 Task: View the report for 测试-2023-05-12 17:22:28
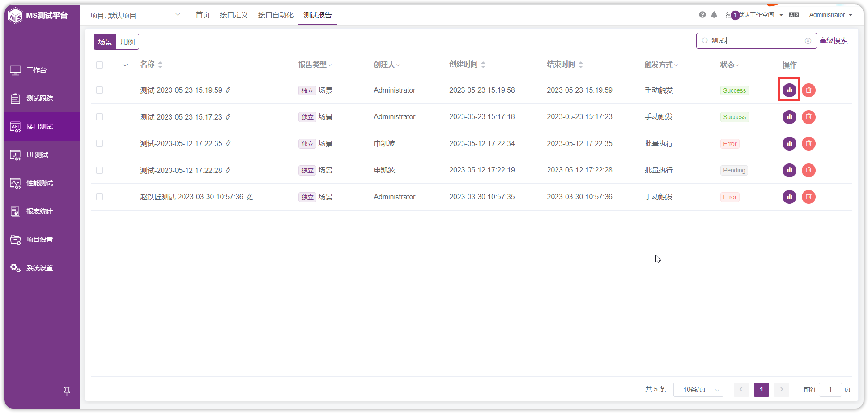[x=789, y=170]
